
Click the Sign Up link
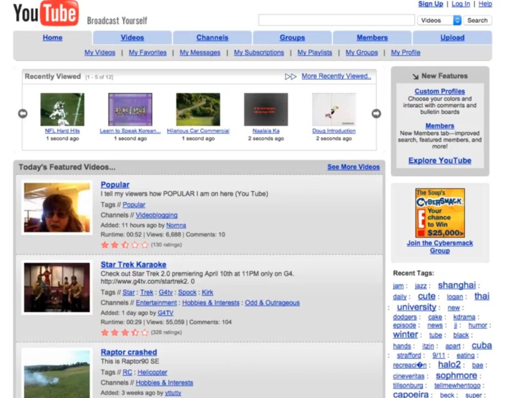pos(430,4)
